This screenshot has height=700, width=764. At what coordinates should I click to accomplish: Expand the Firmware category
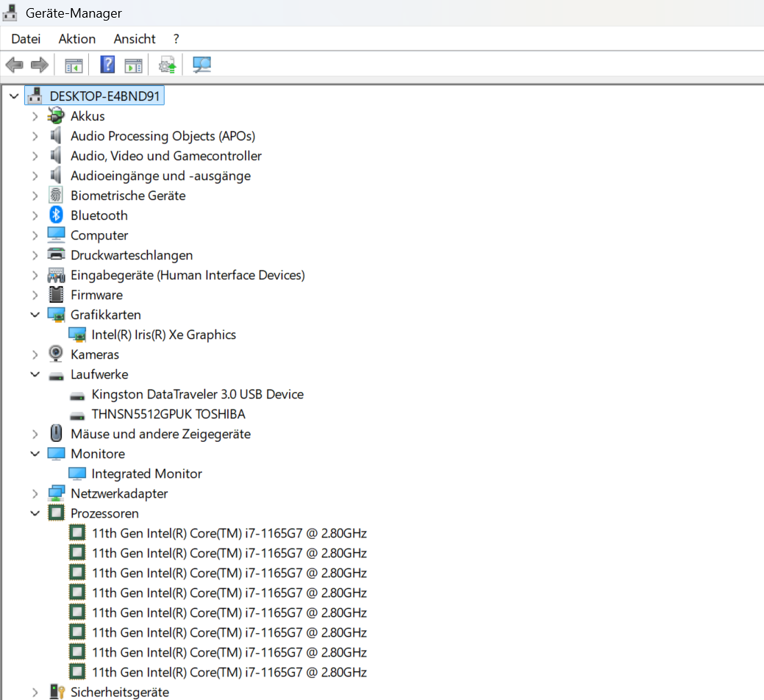[x=35, y=295]
